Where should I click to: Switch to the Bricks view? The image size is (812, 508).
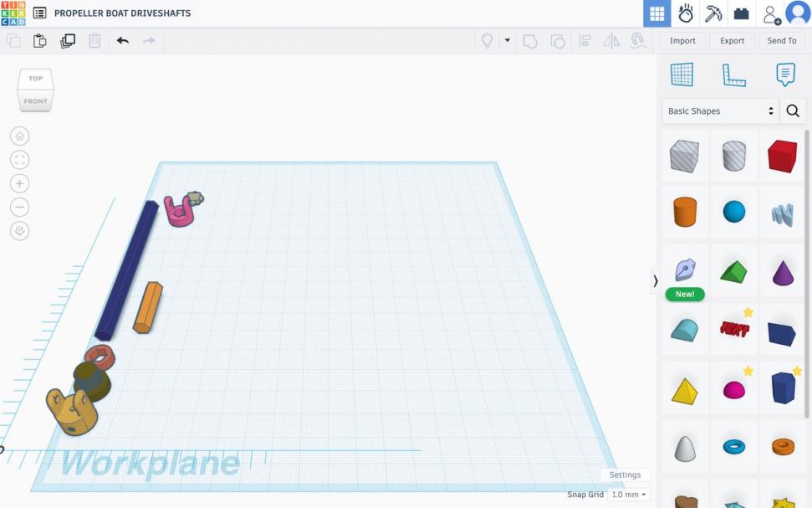click(x=741, y=13)
